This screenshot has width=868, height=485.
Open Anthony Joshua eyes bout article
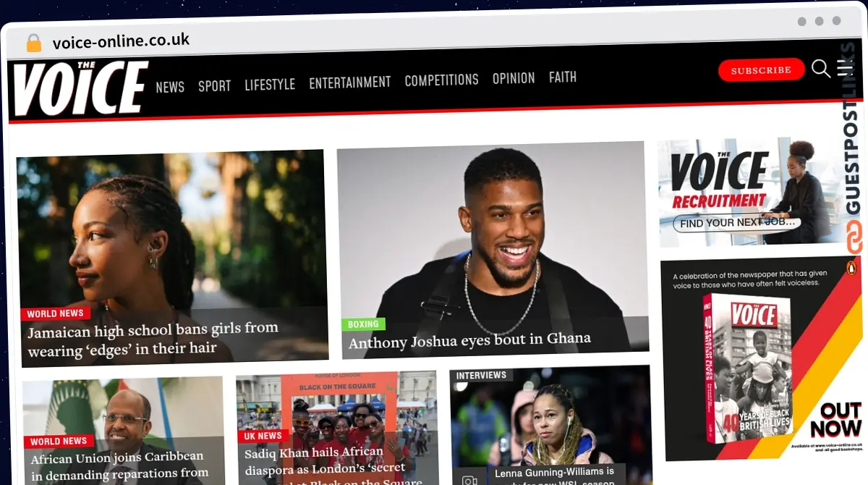(x=469, y=340)
